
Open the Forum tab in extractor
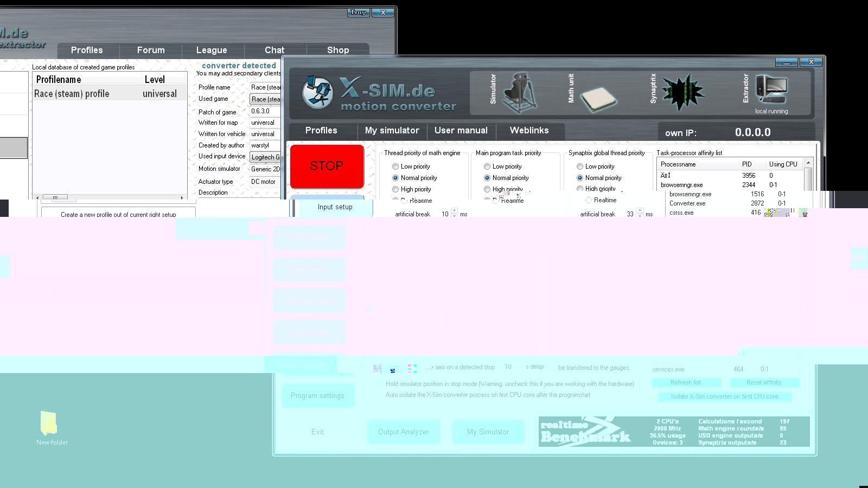point(151,50)
